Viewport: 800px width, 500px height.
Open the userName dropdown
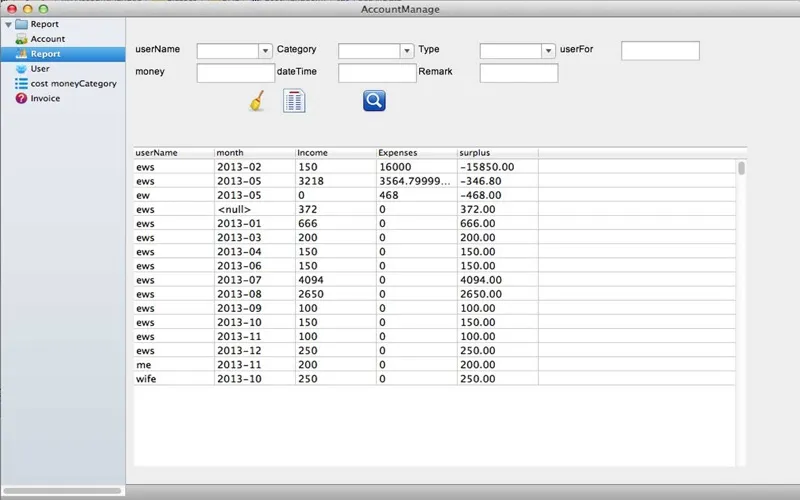click(x=265, y=51)
